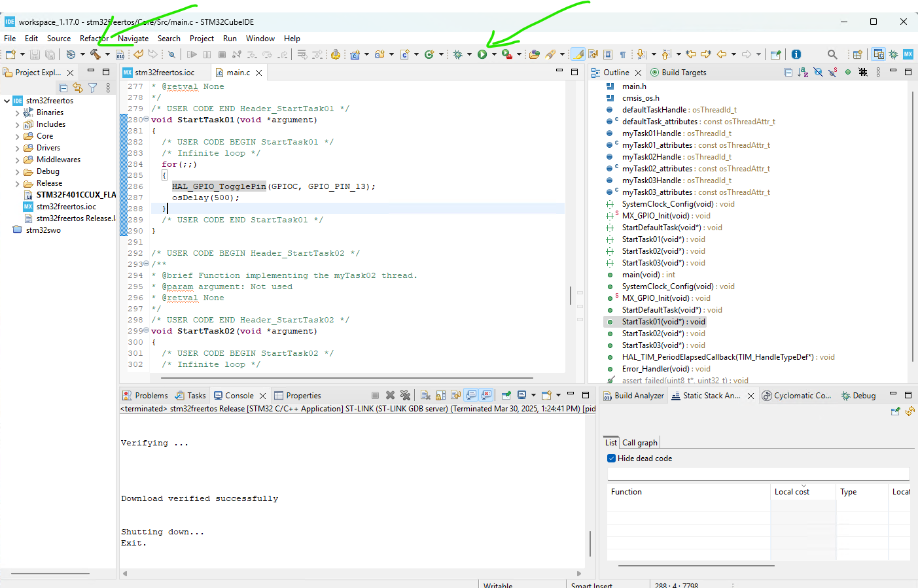Select stm32freertos.ioc in Project Explorer
918x588 pixels.
66,207
